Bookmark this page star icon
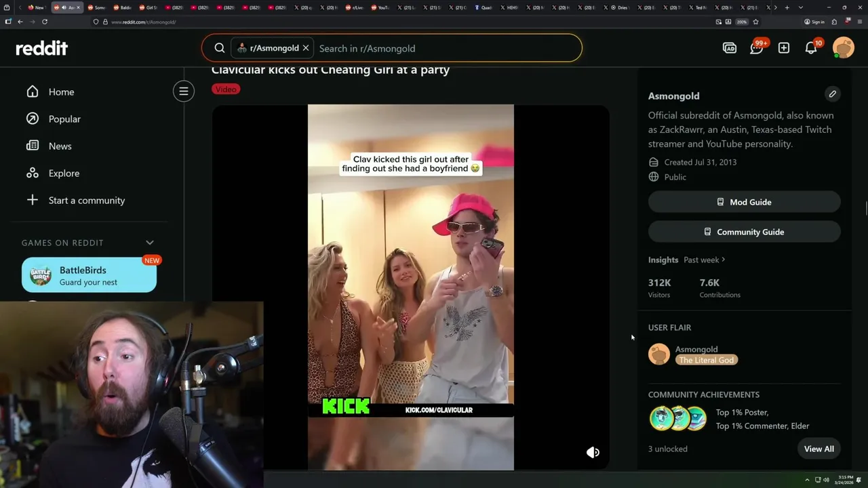This screenshot has width=868, height=488. 755,22
